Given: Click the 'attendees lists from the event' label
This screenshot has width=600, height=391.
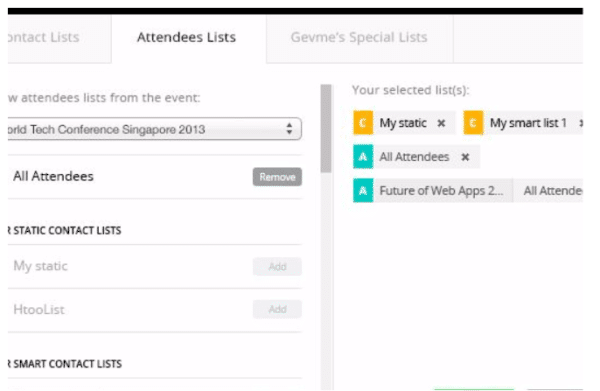Looking at the screenshot, I should 104,98.
